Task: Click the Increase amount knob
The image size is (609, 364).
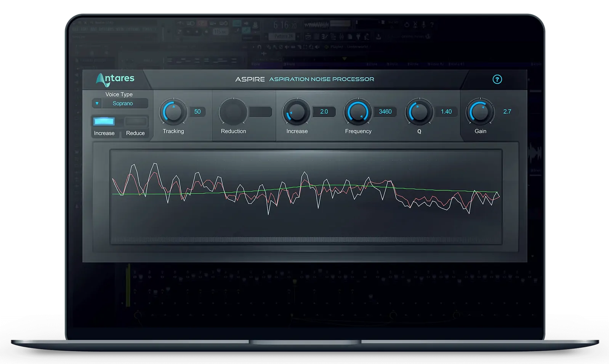Action: [x=297, y=112]
